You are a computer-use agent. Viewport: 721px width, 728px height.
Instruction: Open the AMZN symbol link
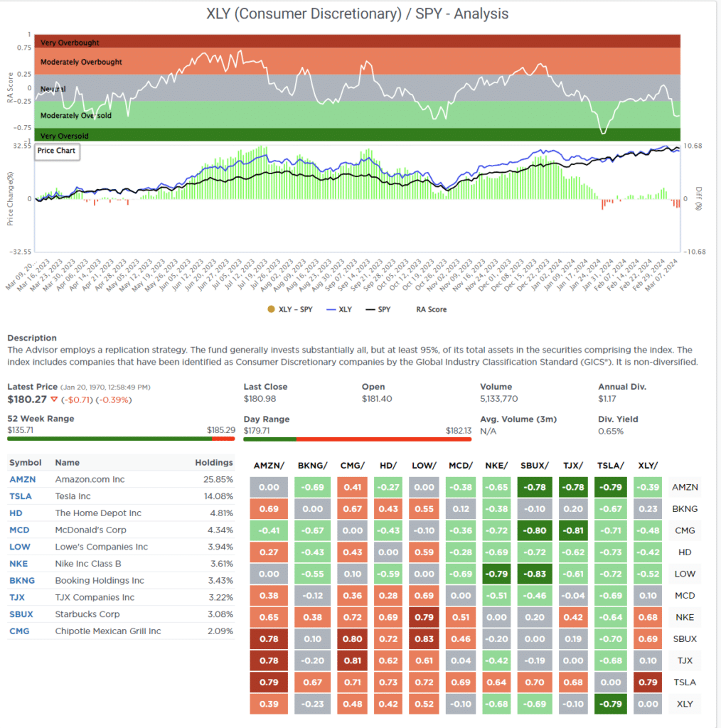tap(22, 479)
